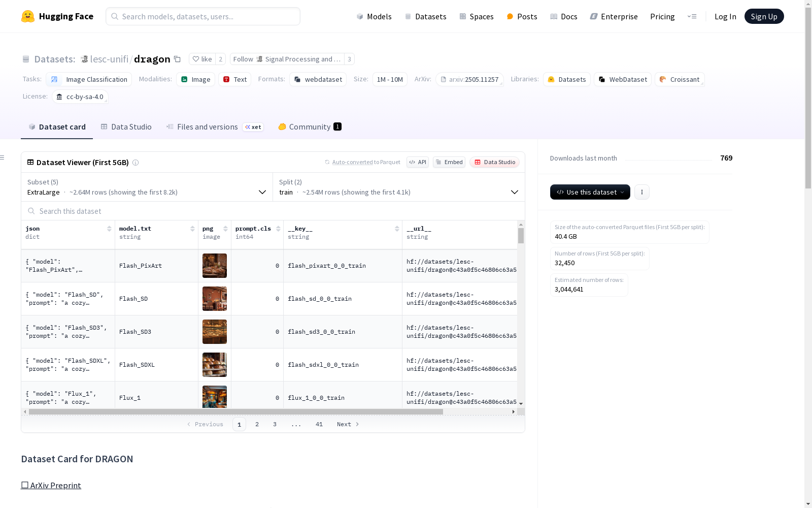Go to page 2 of results
The image size is (812, 508).
(x=257, y=424)
